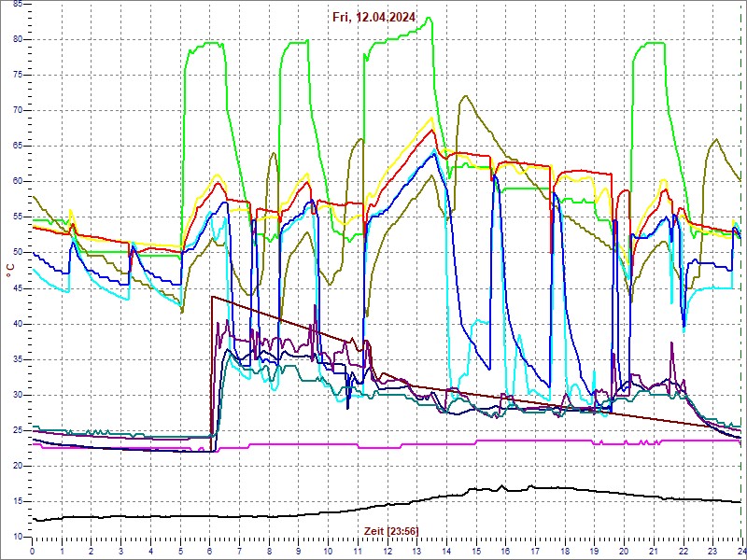The image size is (747, 560).
Task: Click hour 3 on the time axis
Action: pos(120,551)
